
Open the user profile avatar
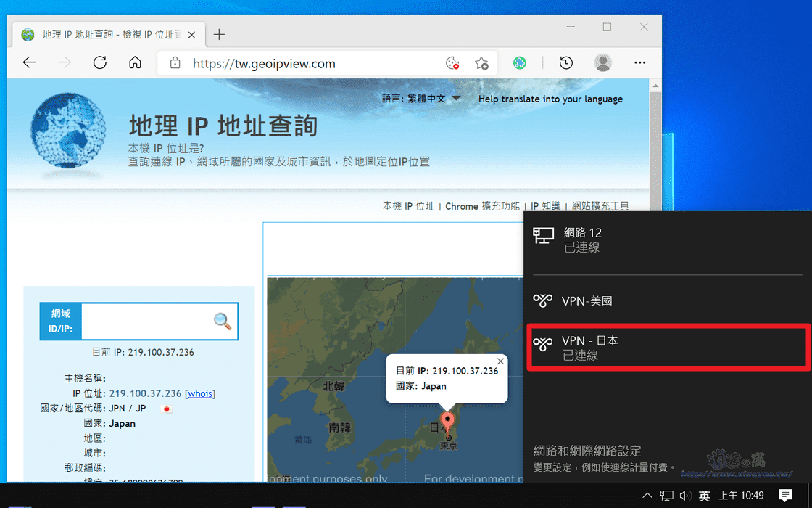[602, 63]
